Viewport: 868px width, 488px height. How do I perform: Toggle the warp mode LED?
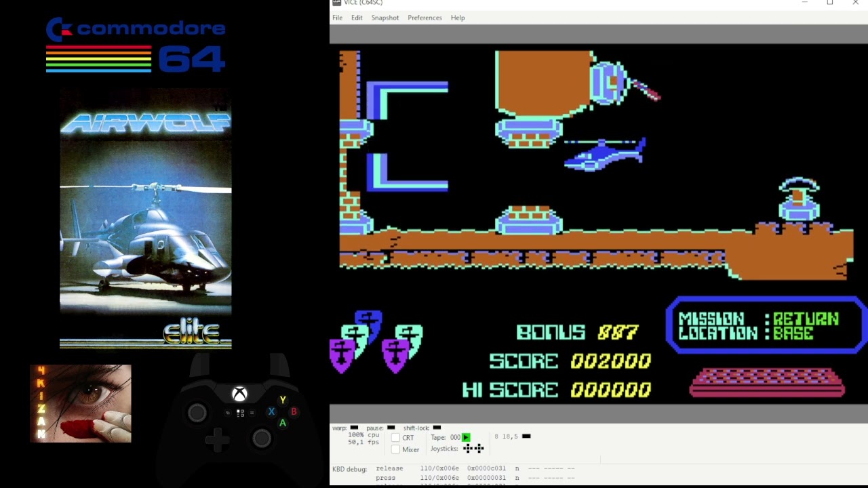pos(354,428)
